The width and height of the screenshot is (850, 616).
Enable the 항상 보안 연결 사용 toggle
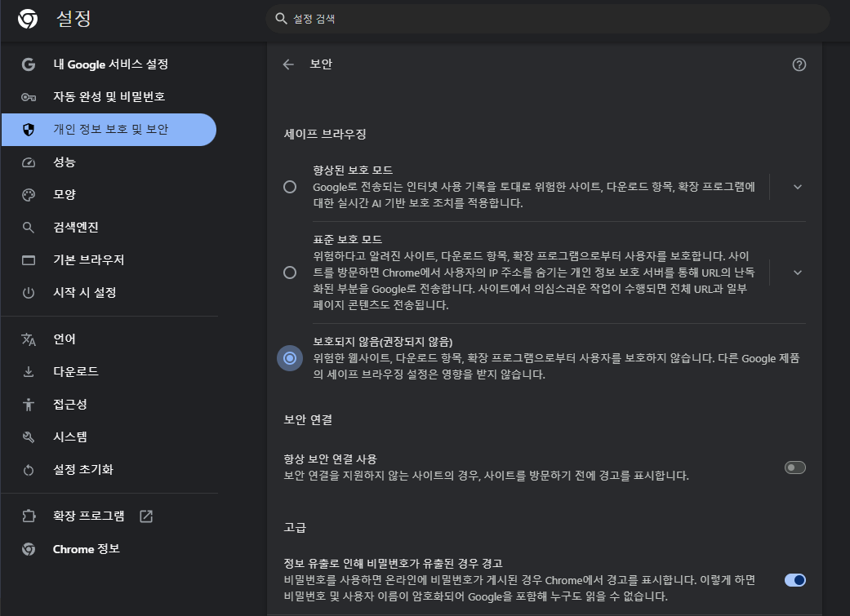[794, 468]
